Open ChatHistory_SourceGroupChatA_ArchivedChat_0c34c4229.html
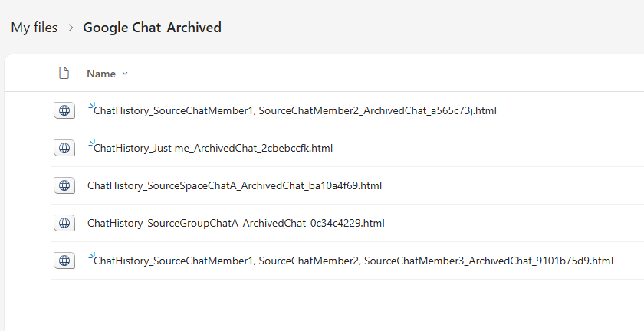Image resolution: width=644 pixels, height=331 pixels. (x=236, y=223)
